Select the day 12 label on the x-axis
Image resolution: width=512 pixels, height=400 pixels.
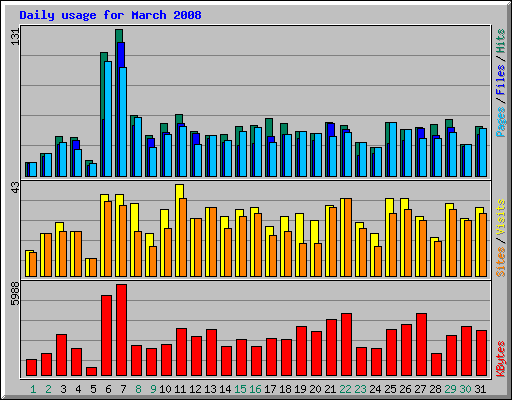pos(195,389)
